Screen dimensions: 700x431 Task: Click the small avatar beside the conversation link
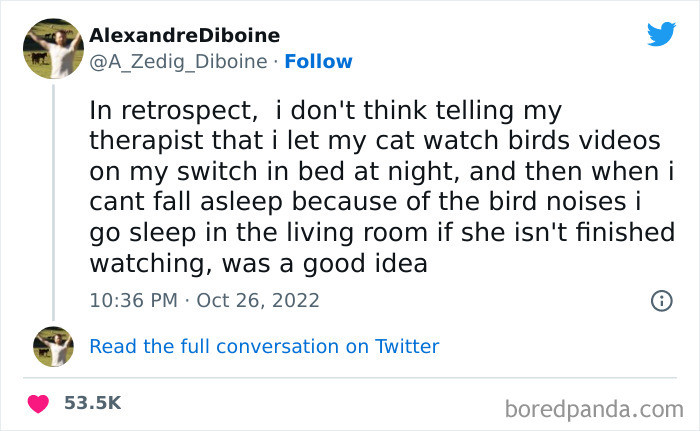tap(53, 346)
